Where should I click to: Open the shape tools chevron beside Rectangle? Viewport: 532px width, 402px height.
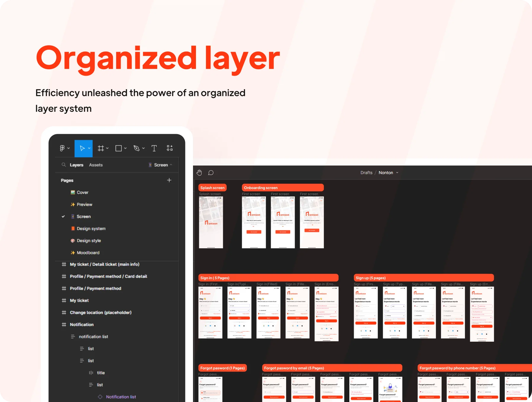point(125,148)
